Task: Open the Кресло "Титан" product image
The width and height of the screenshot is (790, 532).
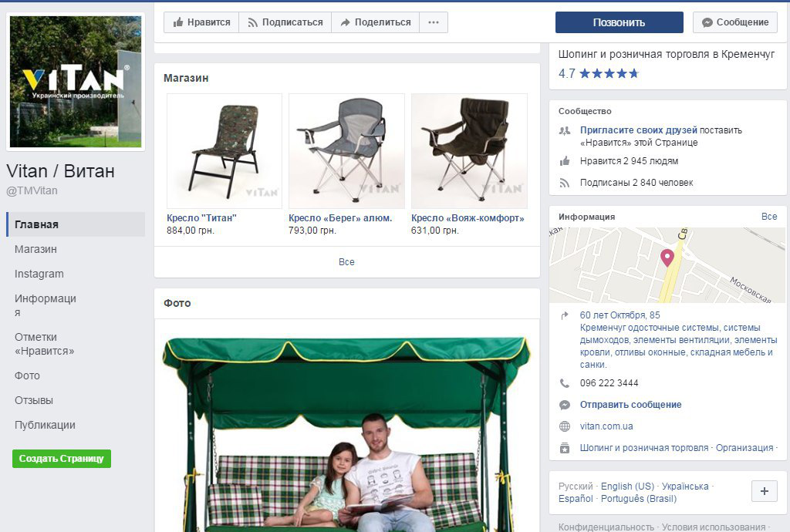Action: pos(225,151)
